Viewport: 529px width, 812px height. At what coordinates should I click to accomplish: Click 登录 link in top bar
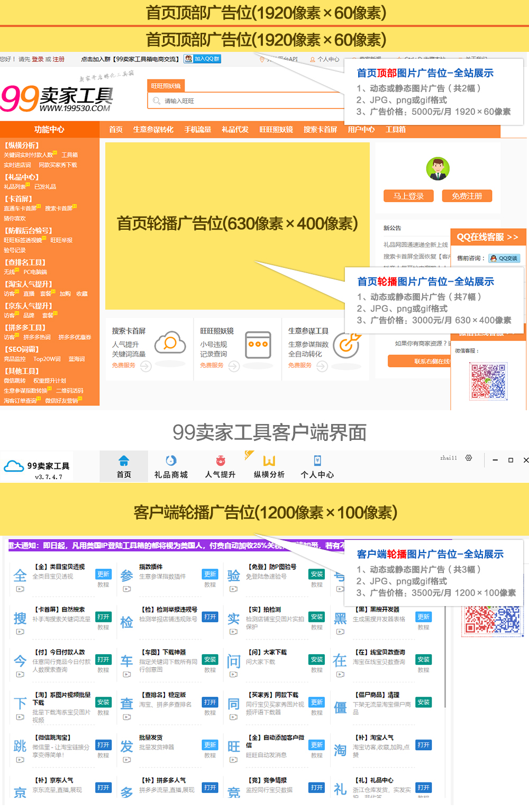coord(38,59)
